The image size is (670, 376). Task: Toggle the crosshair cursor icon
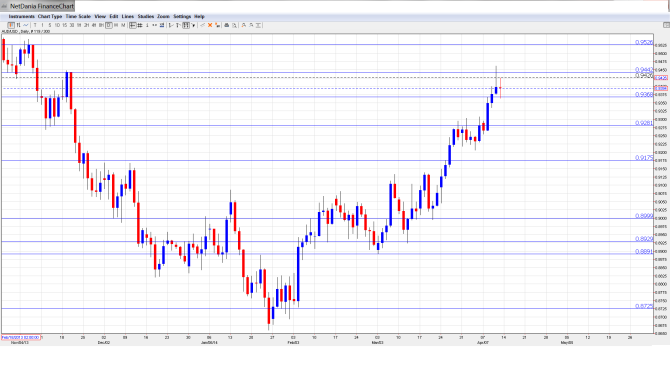coord(132,25)
